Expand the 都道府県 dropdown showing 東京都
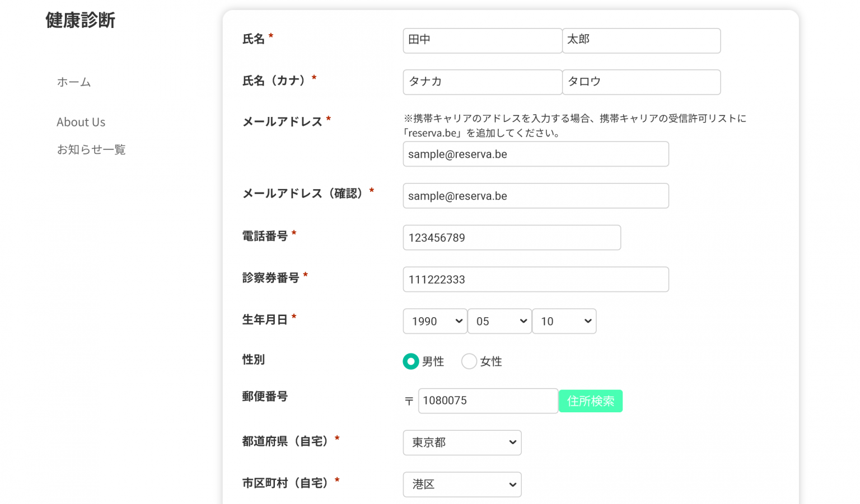This screenshot has height=504, width=860. [462, 442]
